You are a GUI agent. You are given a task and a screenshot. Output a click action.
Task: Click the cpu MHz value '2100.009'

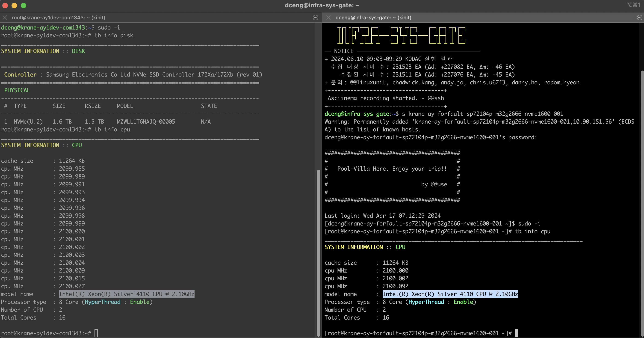point(72,270)
